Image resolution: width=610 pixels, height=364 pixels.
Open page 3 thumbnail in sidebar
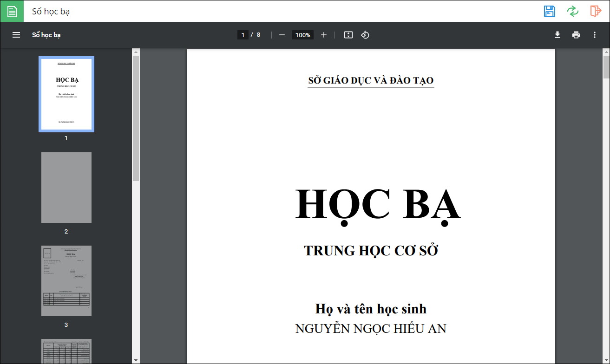[x=66, y=281]
